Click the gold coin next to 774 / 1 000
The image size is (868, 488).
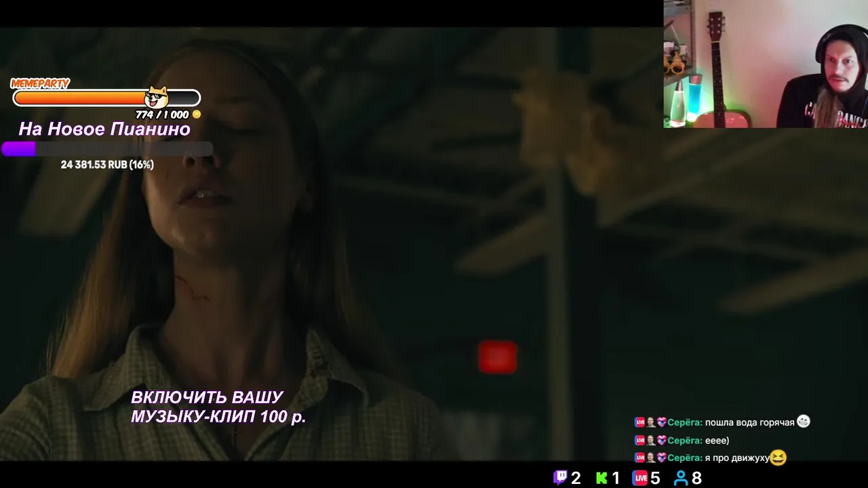pos(197,115)
